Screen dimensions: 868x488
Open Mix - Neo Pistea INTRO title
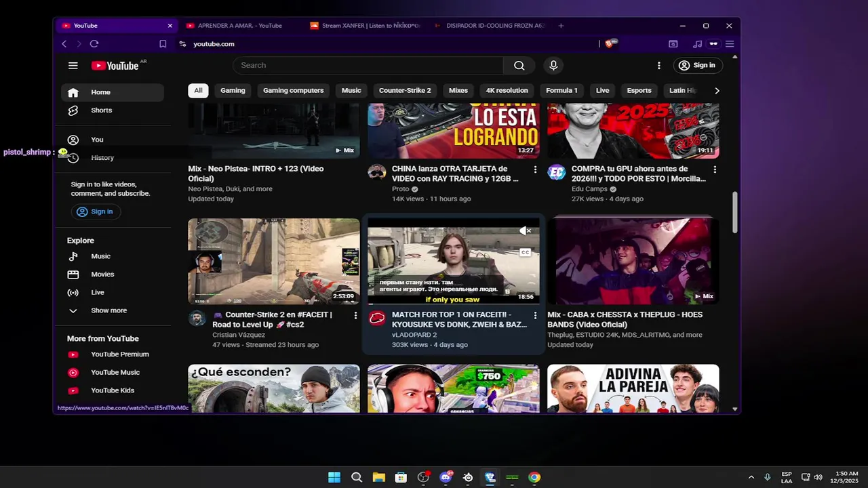(256, 174)
